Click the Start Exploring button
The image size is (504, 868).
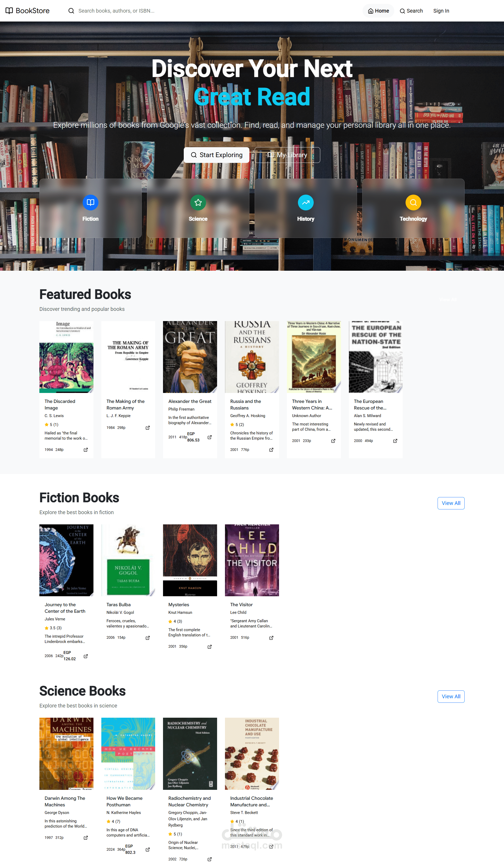coord(217,155)
